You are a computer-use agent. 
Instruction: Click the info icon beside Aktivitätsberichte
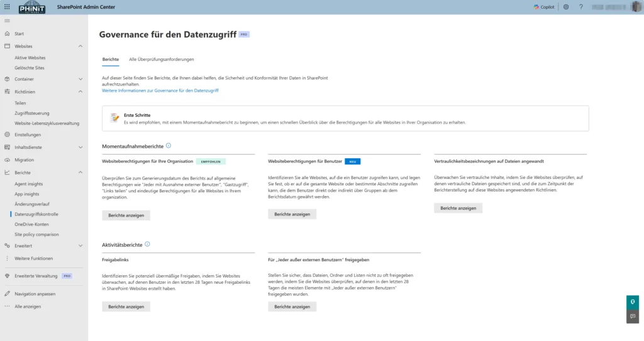(147, 244)
